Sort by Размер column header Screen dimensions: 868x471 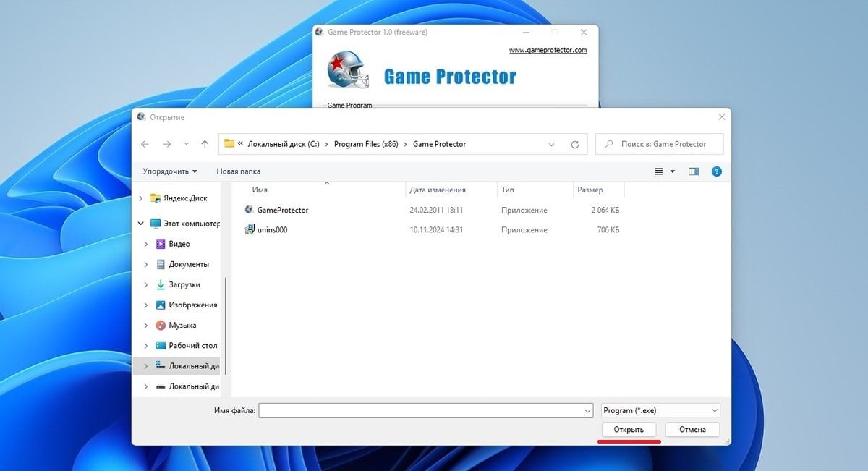tap(590, 190)
